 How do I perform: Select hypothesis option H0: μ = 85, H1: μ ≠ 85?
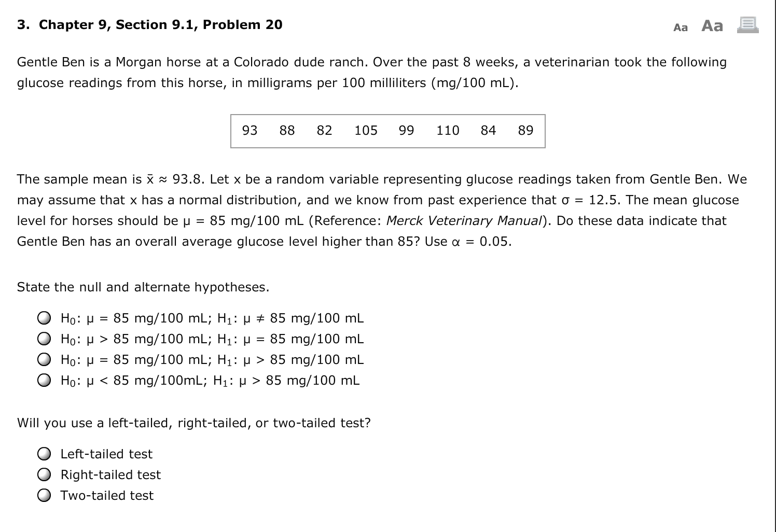(45, 317)
